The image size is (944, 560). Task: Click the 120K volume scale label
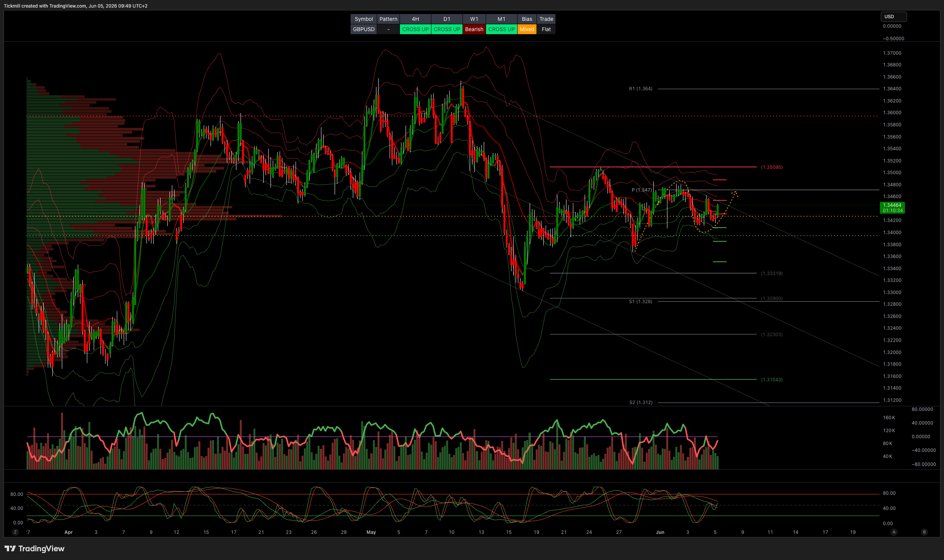point(889,431)
